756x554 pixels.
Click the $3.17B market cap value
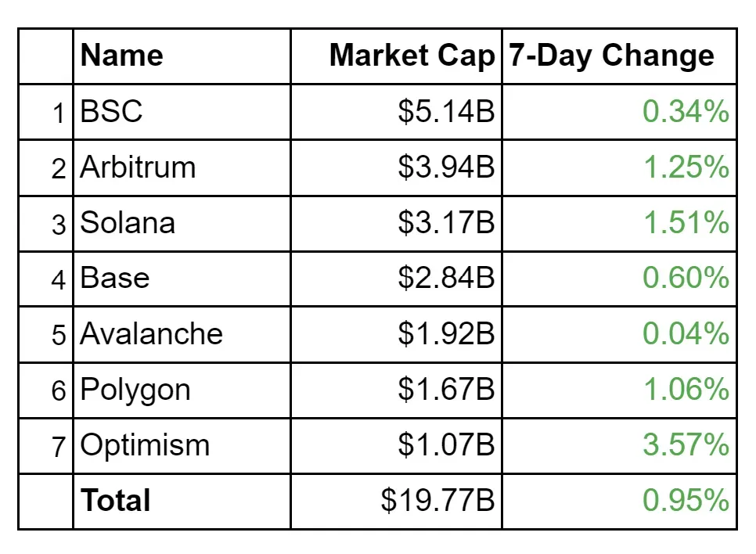pos(446,223)
